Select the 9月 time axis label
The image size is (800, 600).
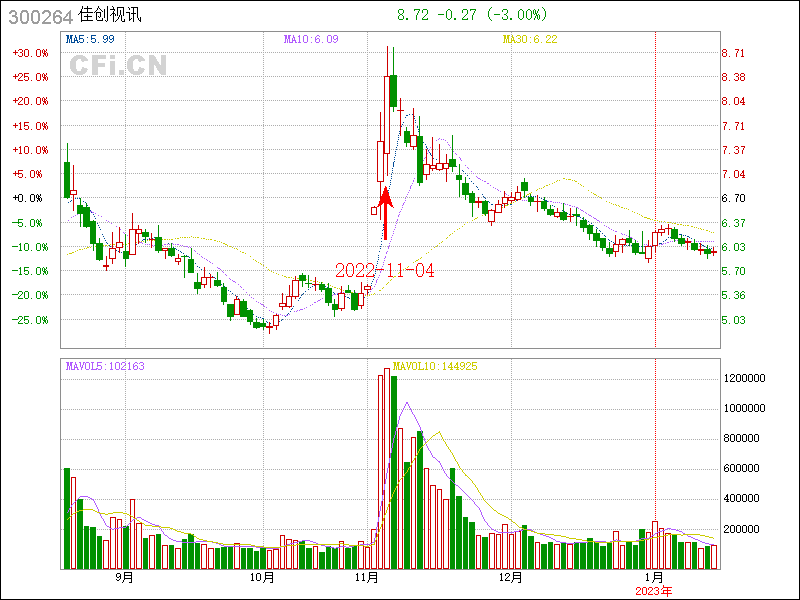point(125,577)
